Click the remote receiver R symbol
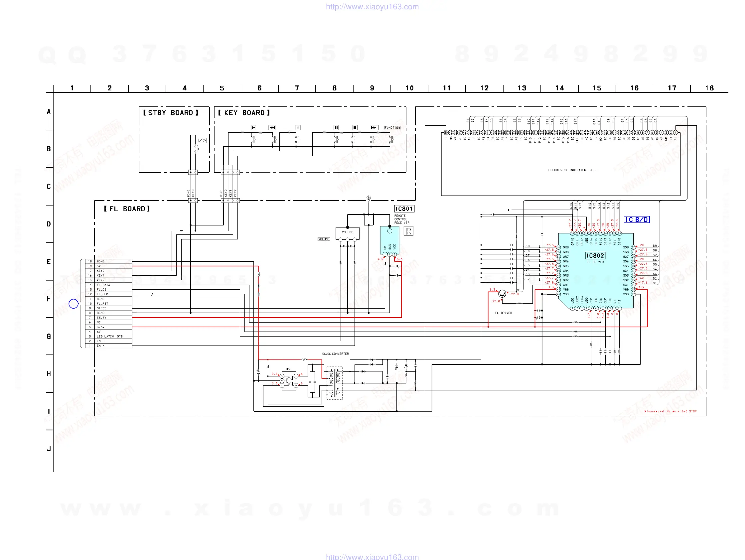The height and width of the screenshot is (560, 745). [x=408, y=231]
